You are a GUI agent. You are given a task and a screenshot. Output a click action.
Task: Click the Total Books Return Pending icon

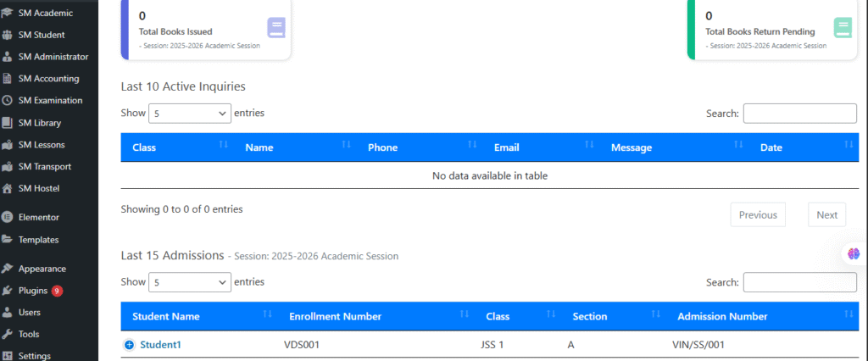point(843,28)
